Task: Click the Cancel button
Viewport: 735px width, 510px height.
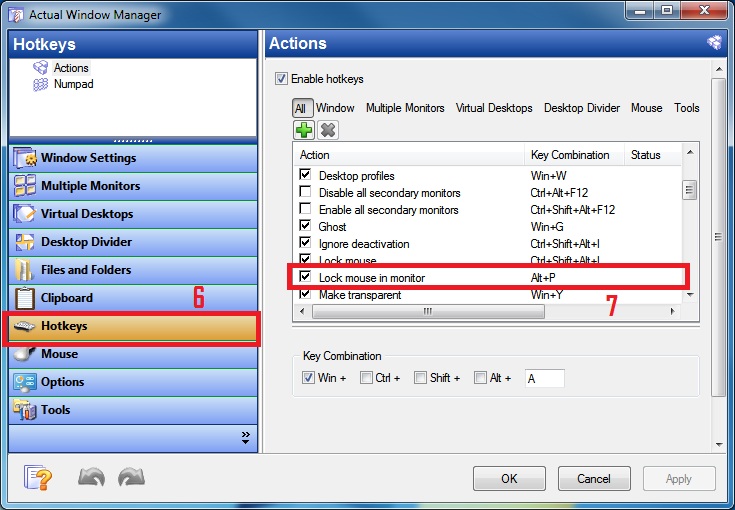Action: tap(594, 479)
